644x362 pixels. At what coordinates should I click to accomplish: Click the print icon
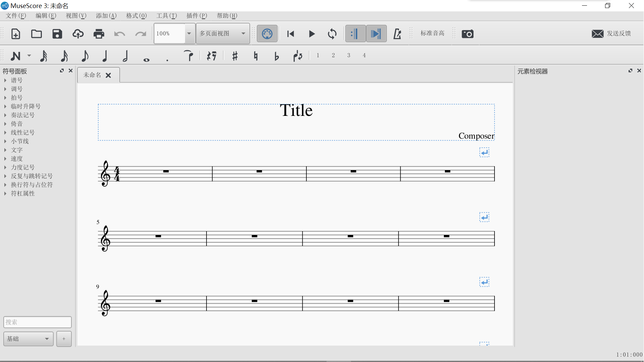(x=99, y=34)
